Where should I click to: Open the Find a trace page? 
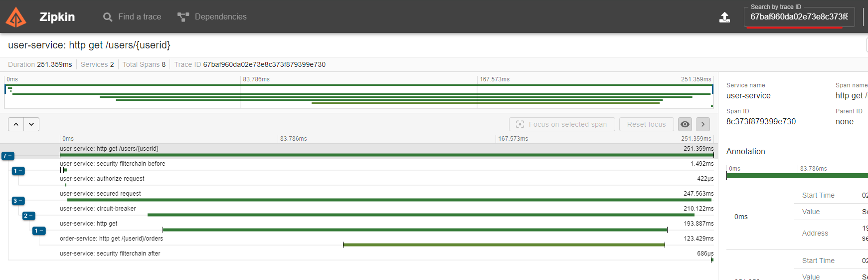click(x=132, y=16)
